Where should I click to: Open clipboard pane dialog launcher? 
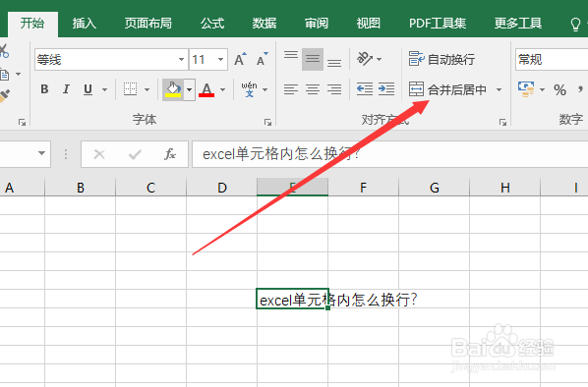point(23,122)
